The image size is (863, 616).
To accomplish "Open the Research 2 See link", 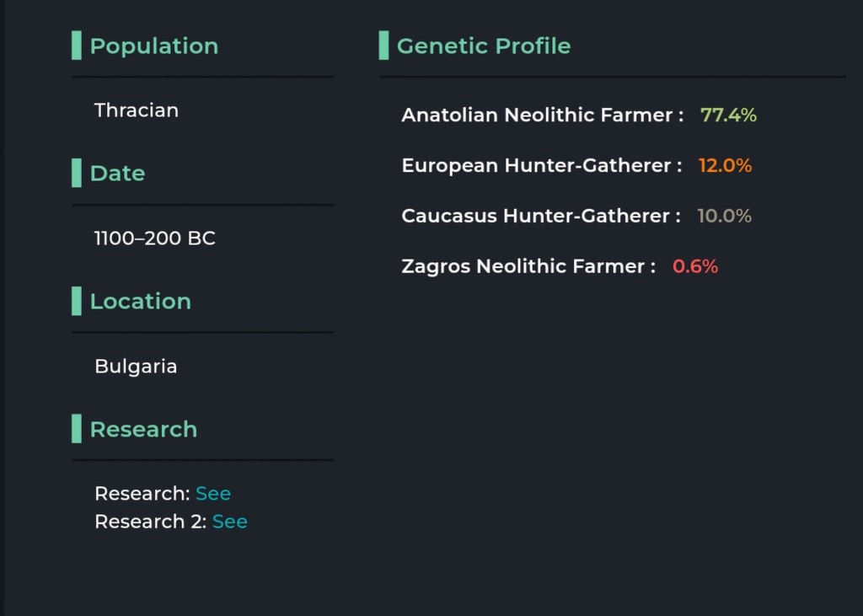I will (x=229, y=522).
